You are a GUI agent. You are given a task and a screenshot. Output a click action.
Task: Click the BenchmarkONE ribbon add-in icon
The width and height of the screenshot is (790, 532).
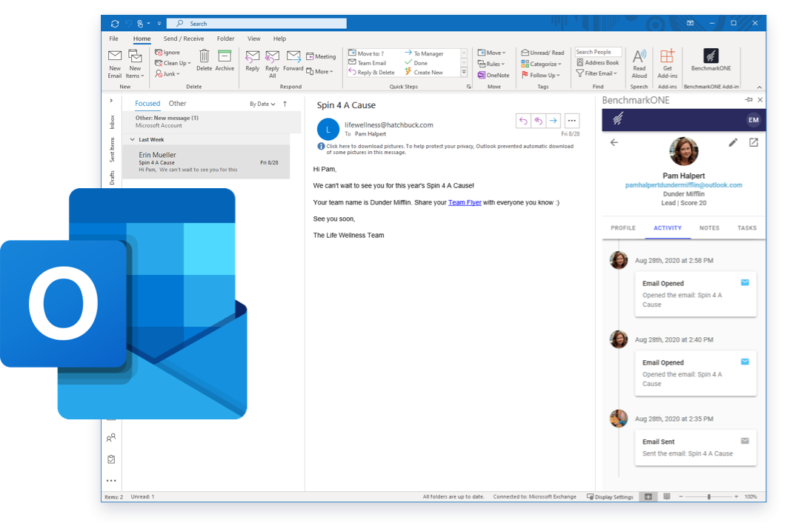(711, 56)
